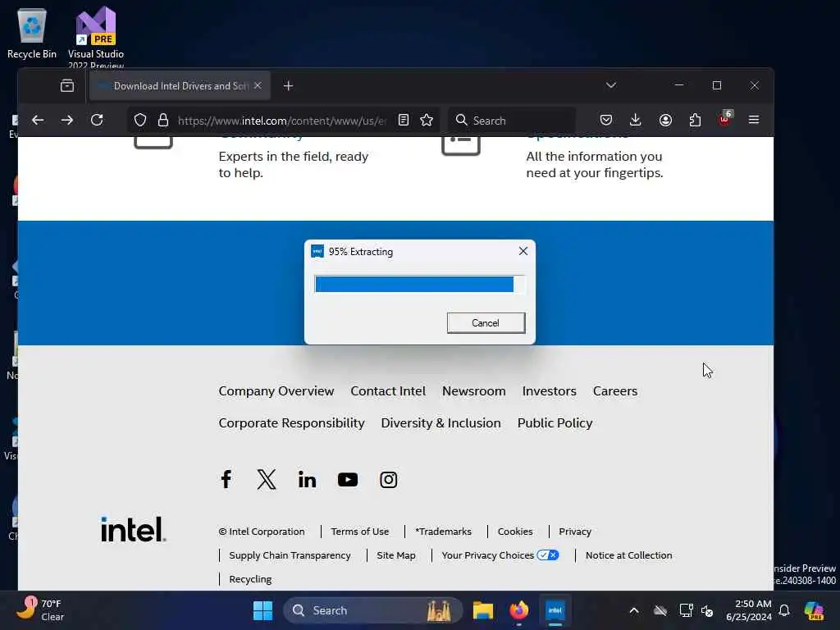Click the extraction progress bar
This screenshot has height=630, width=840.
click(419, 284)
